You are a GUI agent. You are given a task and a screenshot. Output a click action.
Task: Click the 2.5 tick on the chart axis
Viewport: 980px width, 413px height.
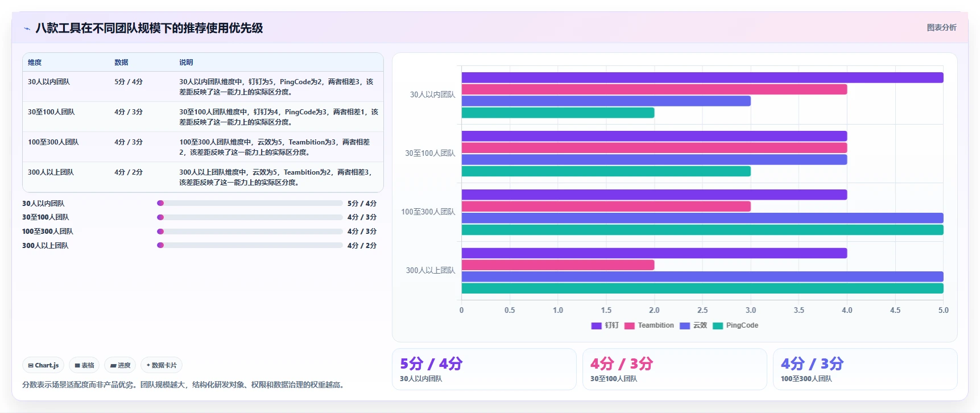[x=702, y=311]
